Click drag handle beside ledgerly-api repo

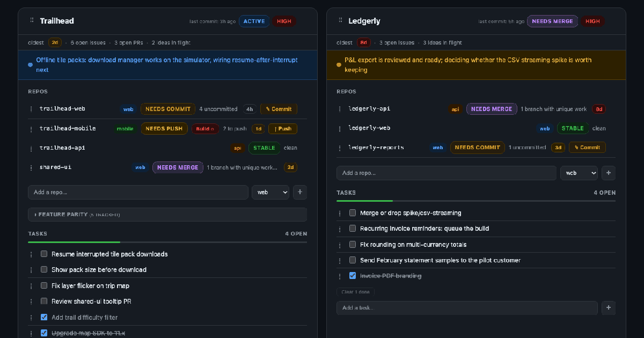340,109
